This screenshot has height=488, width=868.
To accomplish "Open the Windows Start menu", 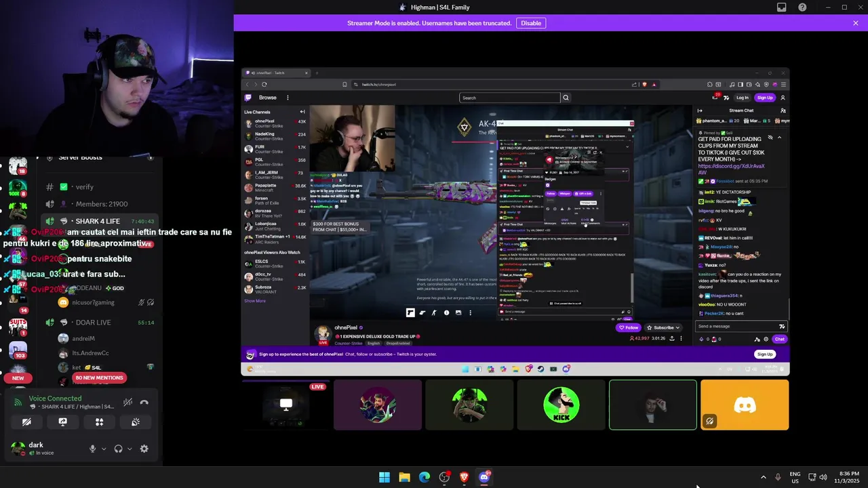I will 384,477.
